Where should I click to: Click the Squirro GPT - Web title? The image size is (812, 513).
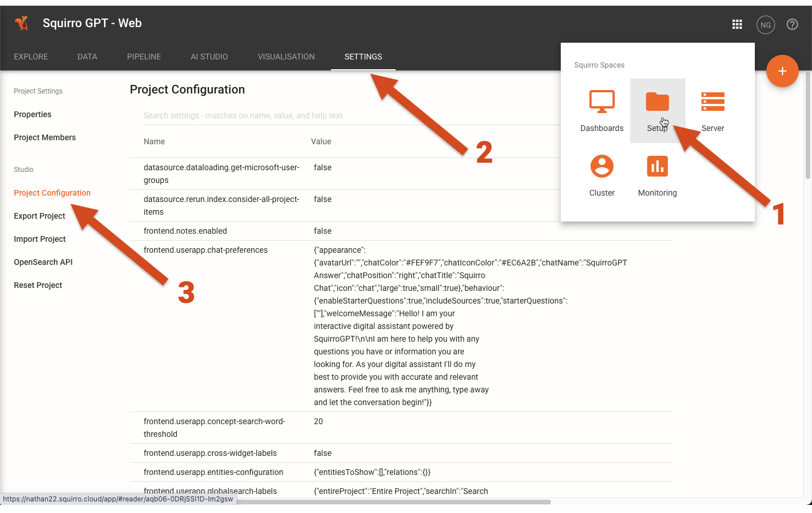[92, 23]
